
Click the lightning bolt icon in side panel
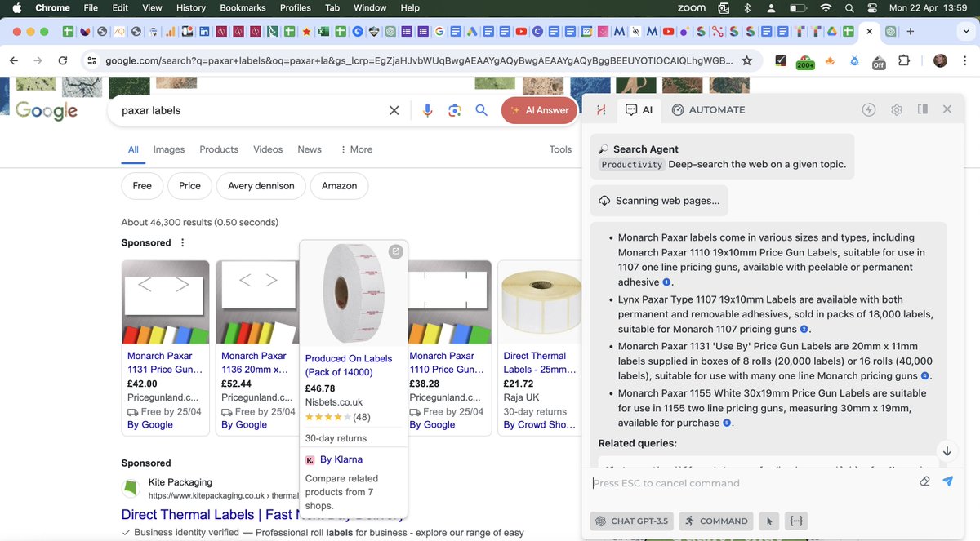click(869, 109)
